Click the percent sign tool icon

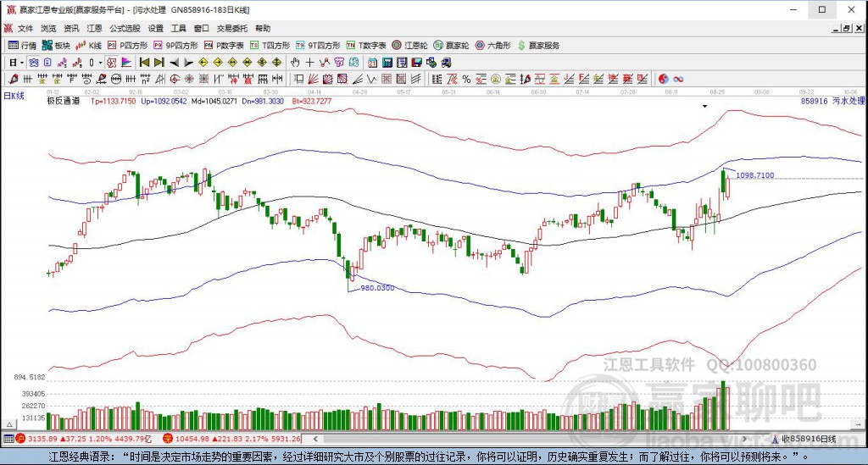click(466, 79)
